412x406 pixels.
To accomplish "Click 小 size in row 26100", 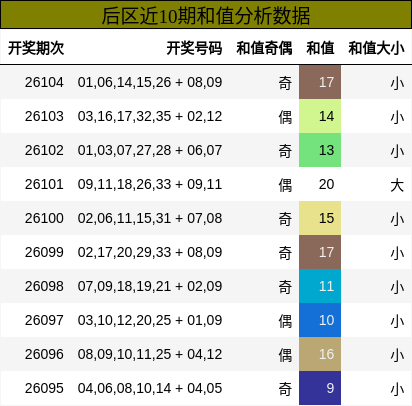I will click(x=397, y=219).
